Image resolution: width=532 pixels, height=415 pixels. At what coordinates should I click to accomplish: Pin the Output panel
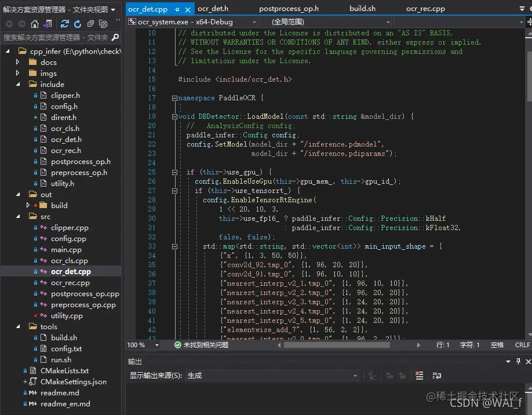click(518, 361)
